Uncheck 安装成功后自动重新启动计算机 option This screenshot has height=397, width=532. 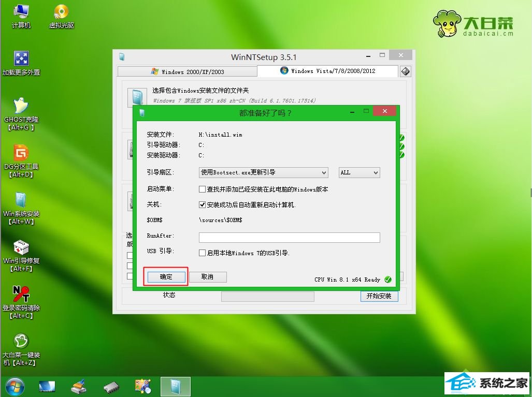(202, 205)
